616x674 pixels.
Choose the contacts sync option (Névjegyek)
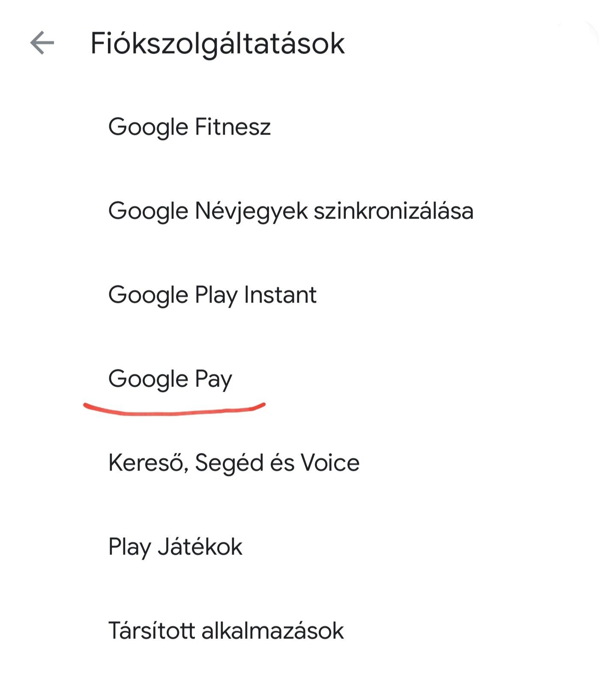coord(308,211)
